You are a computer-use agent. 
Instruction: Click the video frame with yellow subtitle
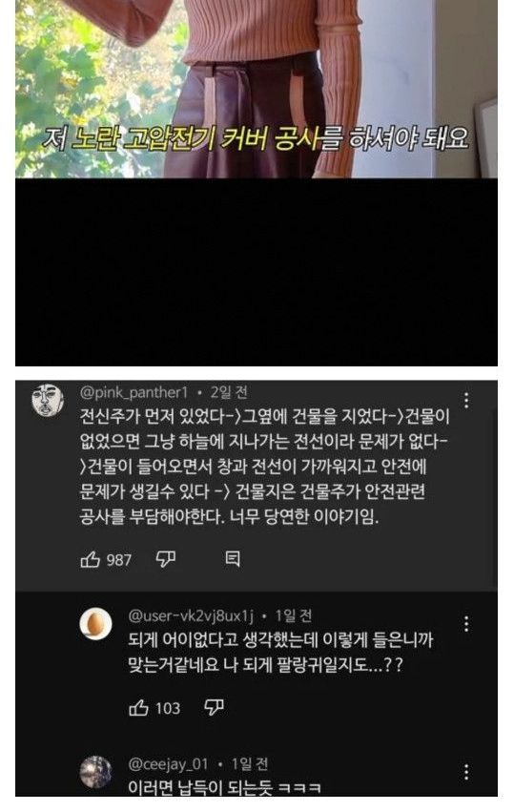coord(257,89)
